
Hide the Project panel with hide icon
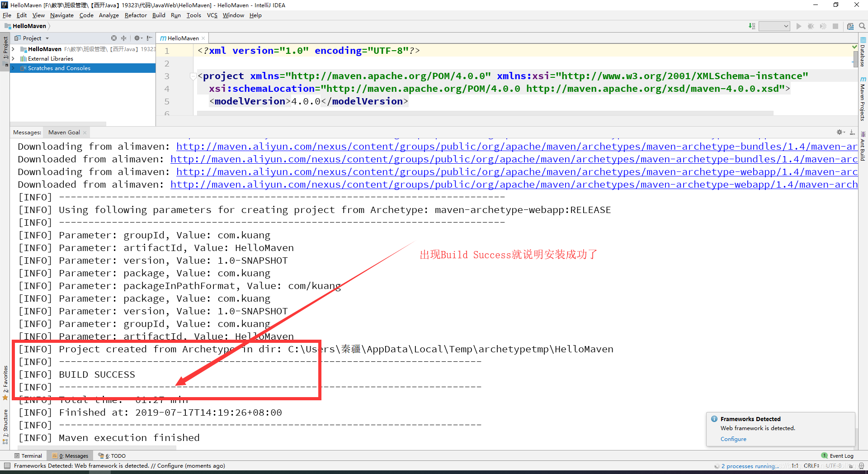coord(149,38)
